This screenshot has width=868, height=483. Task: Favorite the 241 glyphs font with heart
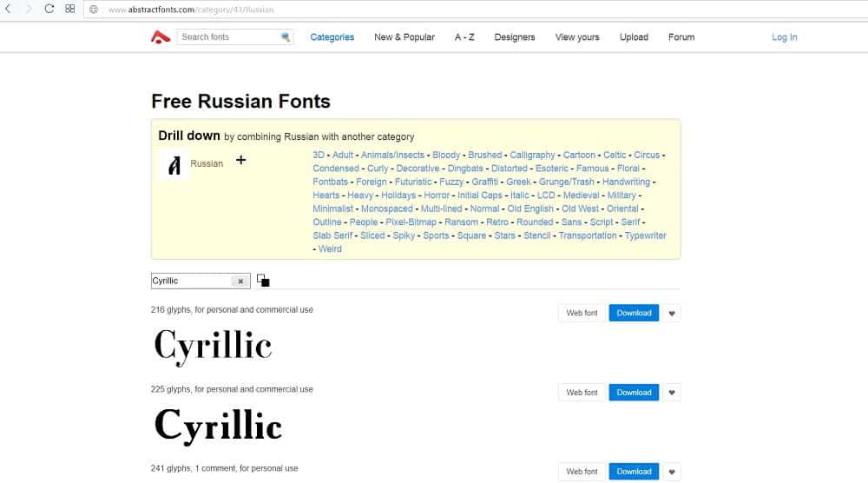672,472
